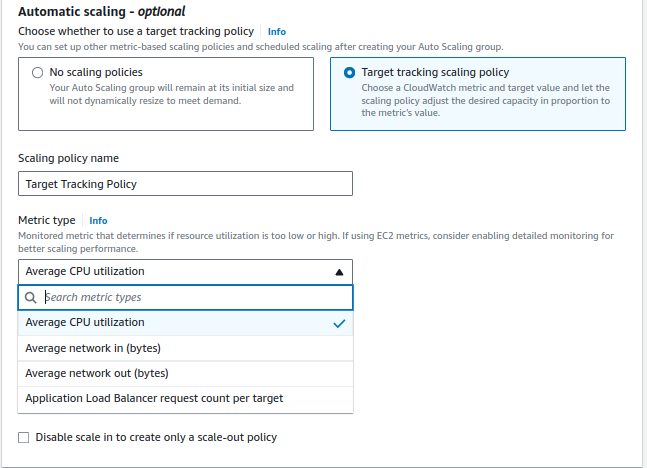Open Info link beside target tracking policy heading
Image resolution: width=647 pixels, height=468 pixels.
point(277,32)
